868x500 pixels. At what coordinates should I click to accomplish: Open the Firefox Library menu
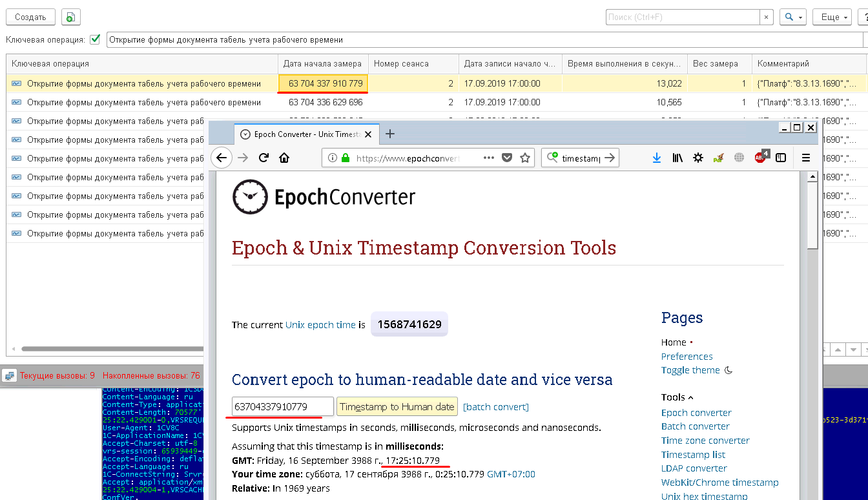[x=677, y=158]
